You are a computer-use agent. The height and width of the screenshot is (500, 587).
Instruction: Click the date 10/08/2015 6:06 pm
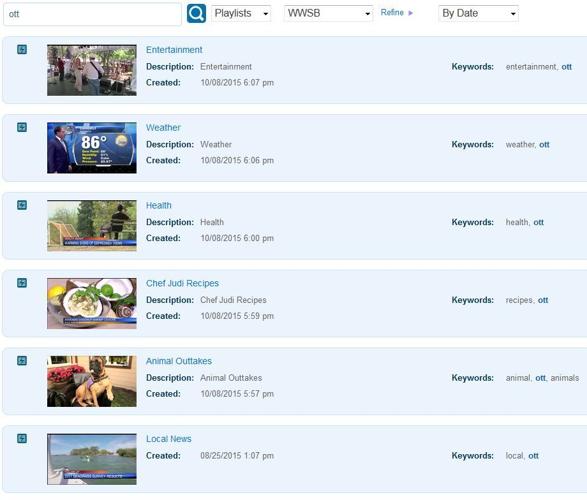point(237,161)
